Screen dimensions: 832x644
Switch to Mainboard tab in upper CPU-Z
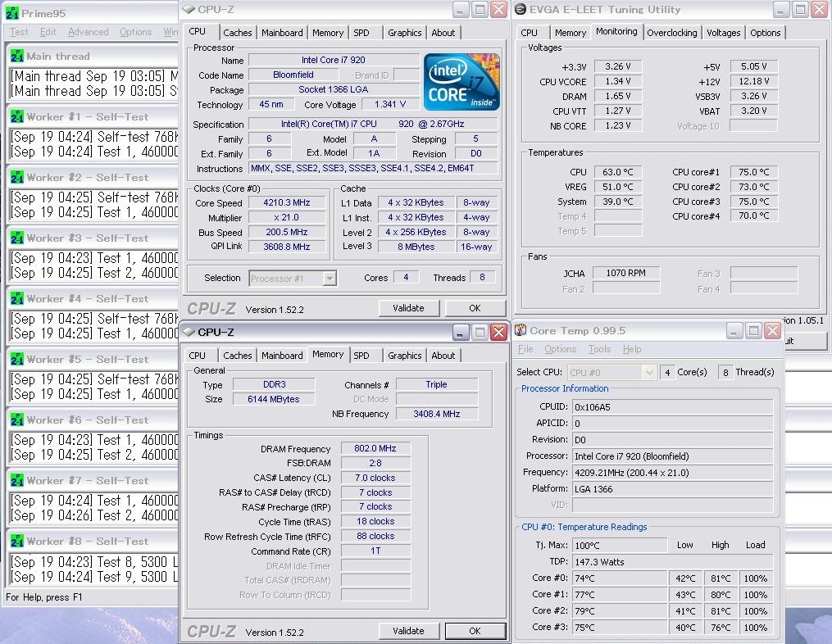point(282,33)
